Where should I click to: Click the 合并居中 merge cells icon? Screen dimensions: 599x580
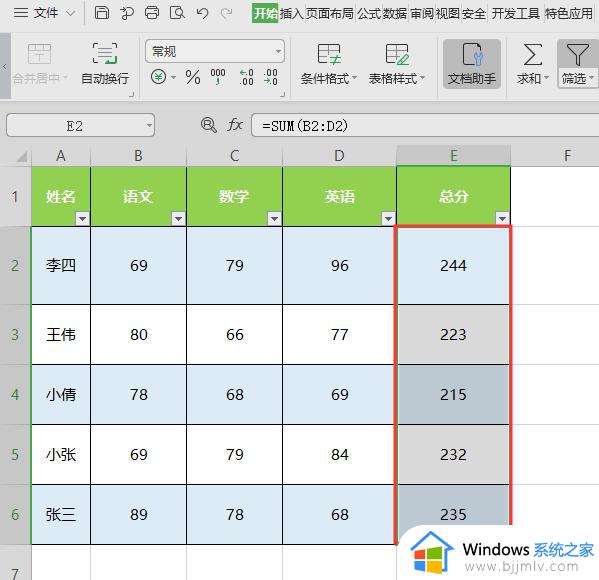[39, 54]
